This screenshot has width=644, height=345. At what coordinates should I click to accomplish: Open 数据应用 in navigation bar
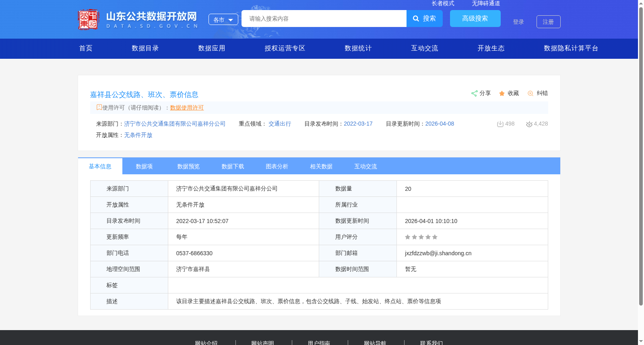pyautogui.click(x=212, y=48)
